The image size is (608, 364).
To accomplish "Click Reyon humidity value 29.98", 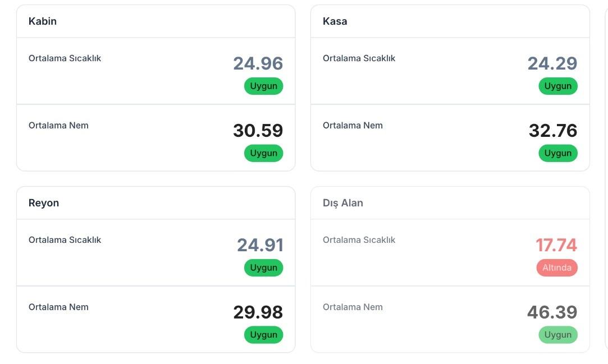I will tap(258, 312).
